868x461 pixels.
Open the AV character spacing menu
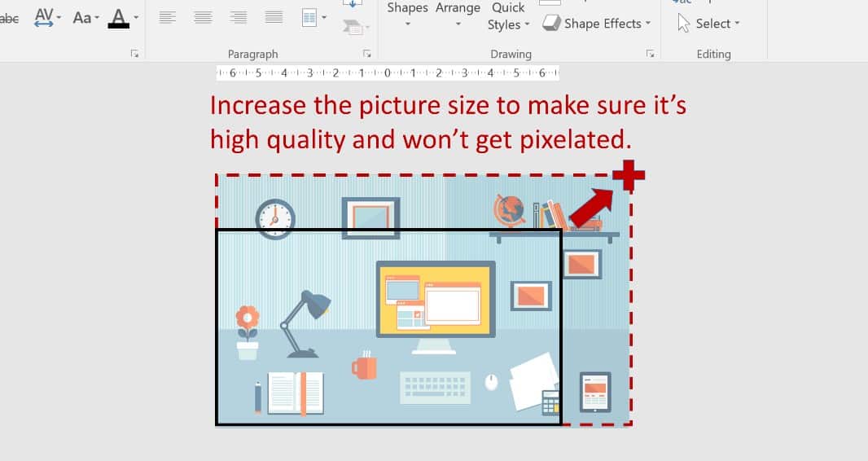[x=47, y=18]
